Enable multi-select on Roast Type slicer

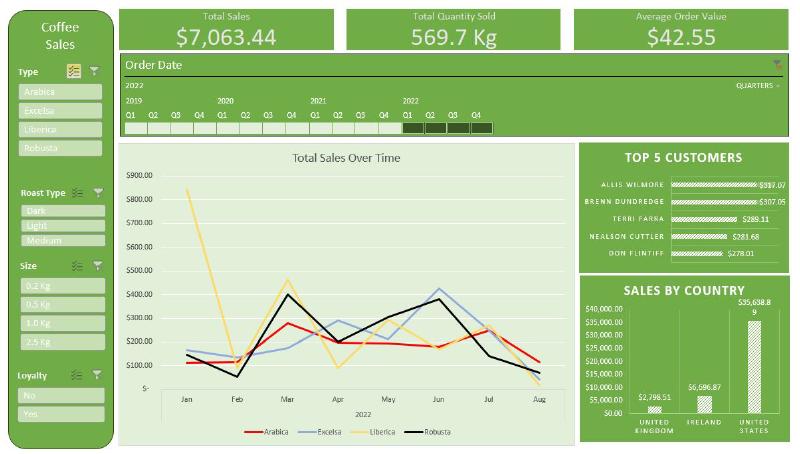point(77,192)
